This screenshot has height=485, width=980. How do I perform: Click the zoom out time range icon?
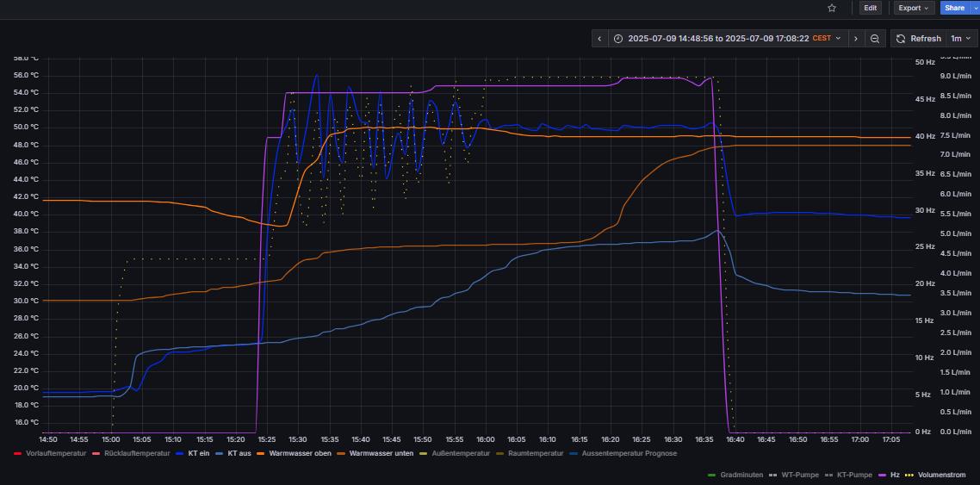click(x=875, y=39)
